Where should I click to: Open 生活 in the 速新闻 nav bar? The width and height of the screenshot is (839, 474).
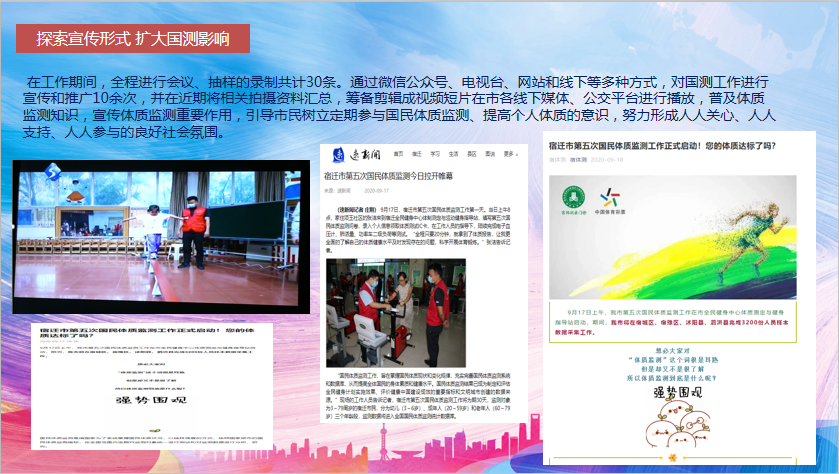pyautogui.click(x=453, y=154)
